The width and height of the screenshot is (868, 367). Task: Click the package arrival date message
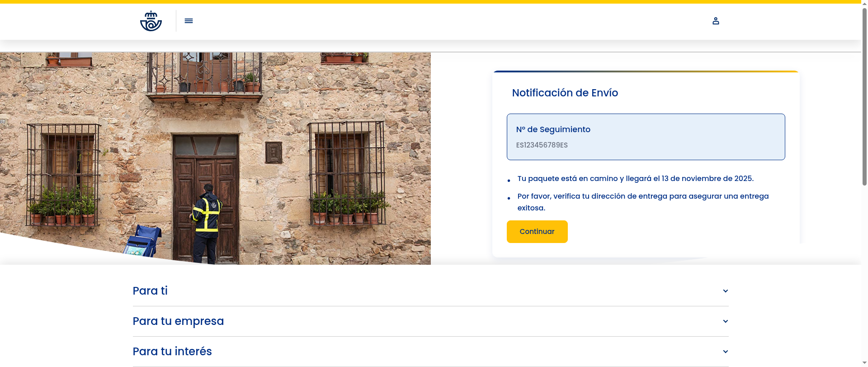tap(635, 179)
